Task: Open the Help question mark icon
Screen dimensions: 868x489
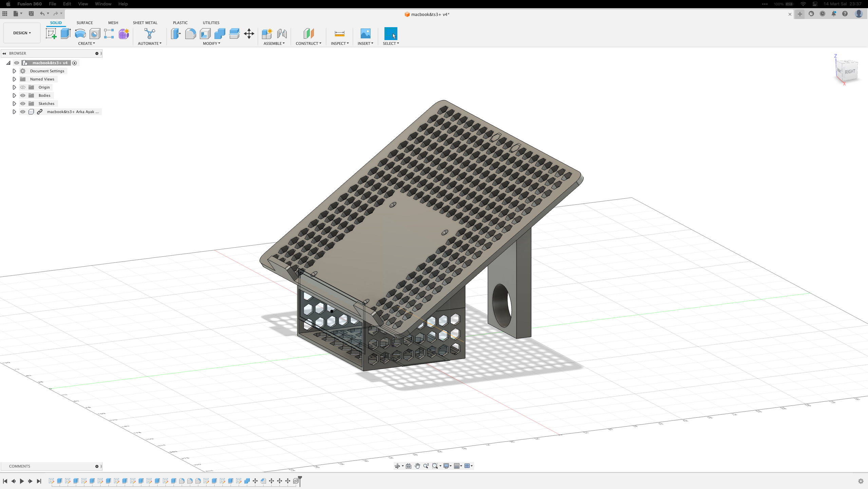Action: pyautogui.click(x=845, y=14)
